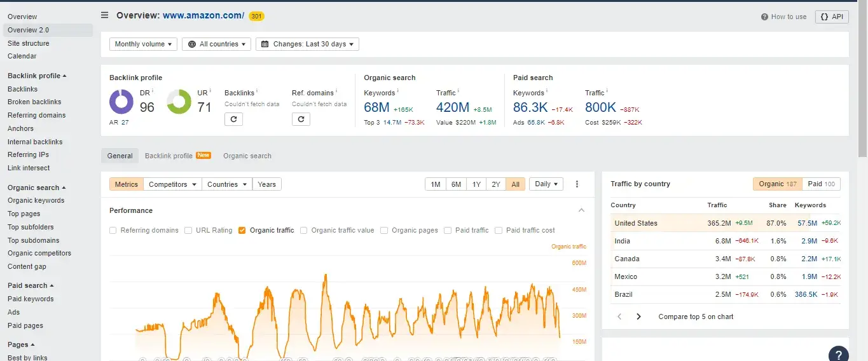Screen dimensions: 868x361
Task: Click the DR donut chart icon
Action: tap(121, 102)
